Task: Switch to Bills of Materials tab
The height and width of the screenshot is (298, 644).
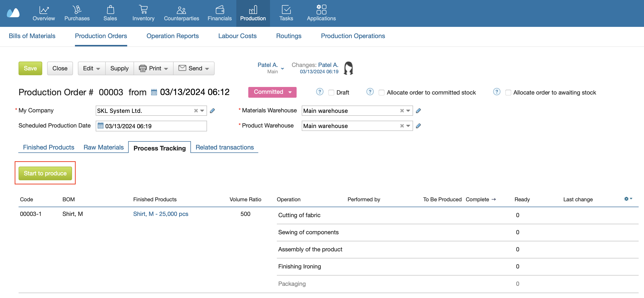Action: (x=32, y=36)
